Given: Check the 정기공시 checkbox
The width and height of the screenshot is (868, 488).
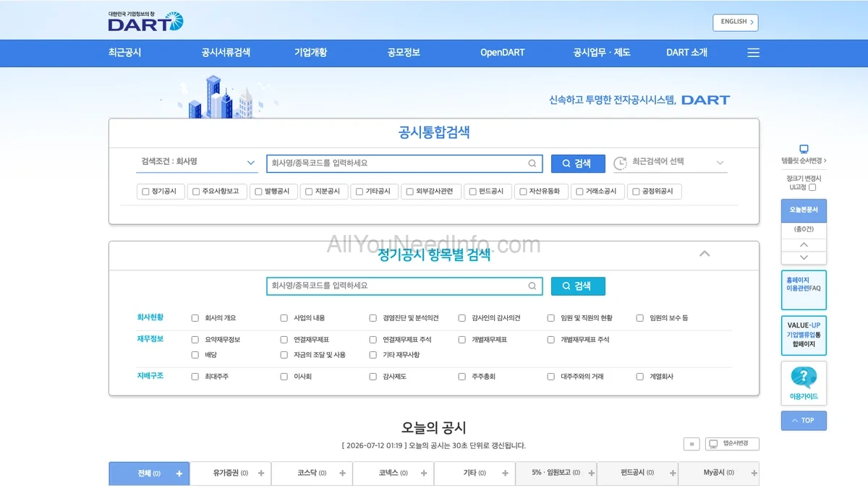Looking at the screenshot, I should pos(145,192).
